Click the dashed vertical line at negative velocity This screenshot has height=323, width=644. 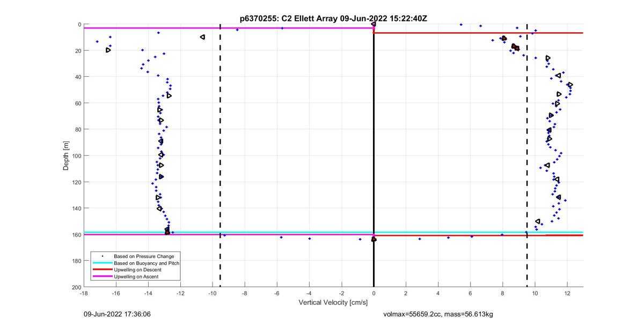[220, 156]
